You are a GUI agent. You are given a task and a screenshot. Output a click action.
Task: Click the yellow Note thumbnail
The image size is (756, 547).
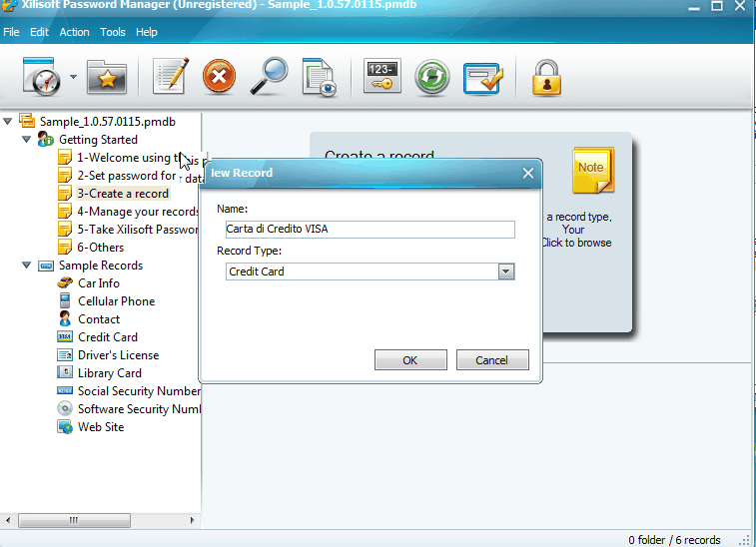pyautogui.click(x=593, y=171)
